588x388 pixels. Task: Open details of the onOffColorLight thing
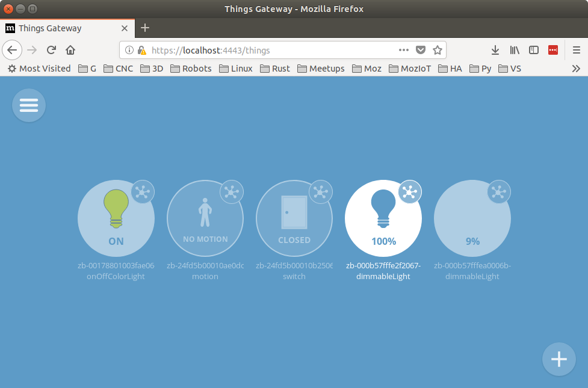pyautogui.click(x=143, y=192)
